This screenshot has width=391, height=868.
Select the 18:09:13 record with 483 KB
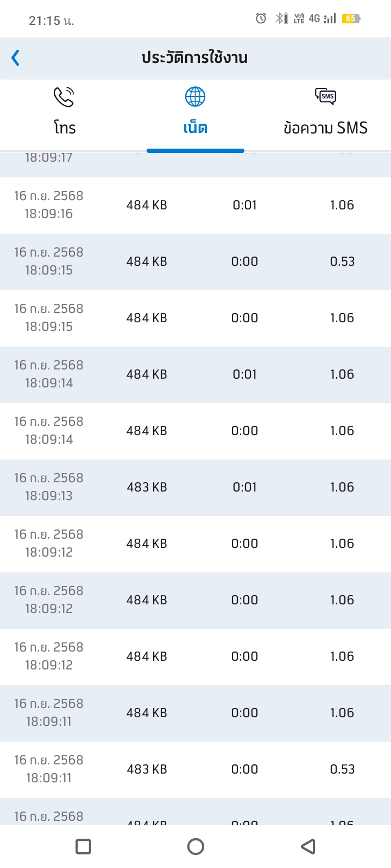pyautogui.click(x=195, y=488)
